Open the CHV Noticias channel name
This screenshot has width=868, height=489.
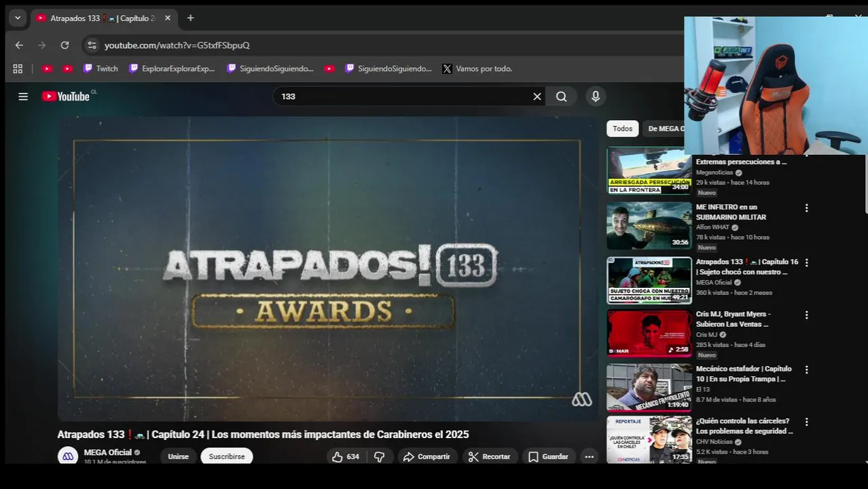point(714,442)
